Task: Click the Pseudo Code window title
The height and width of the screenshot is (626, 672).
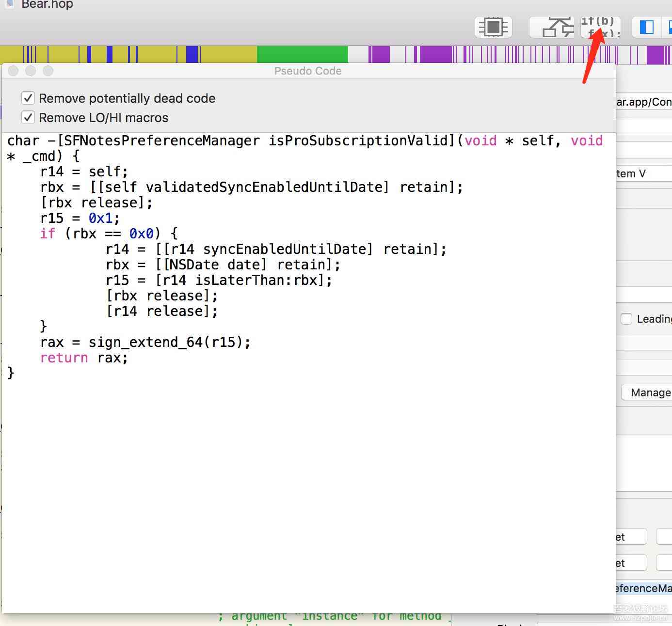Action: [308, 71]
